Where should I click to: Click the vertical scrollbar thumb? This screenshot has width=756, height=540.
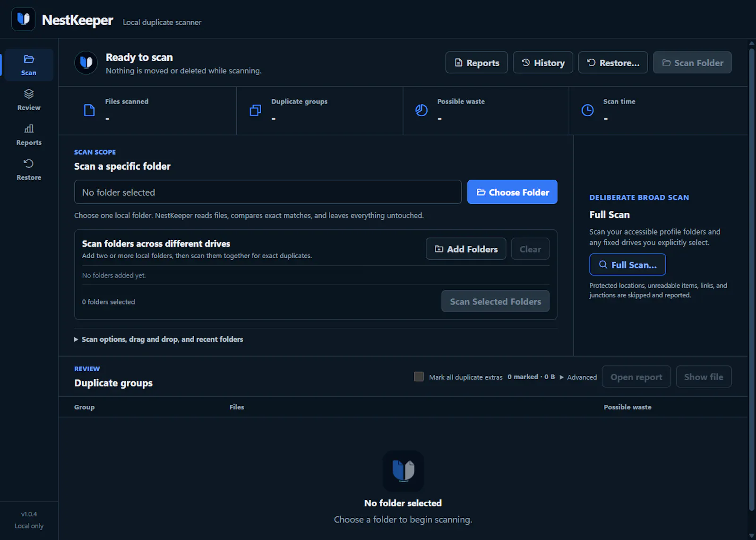click(x=752, y=279)
